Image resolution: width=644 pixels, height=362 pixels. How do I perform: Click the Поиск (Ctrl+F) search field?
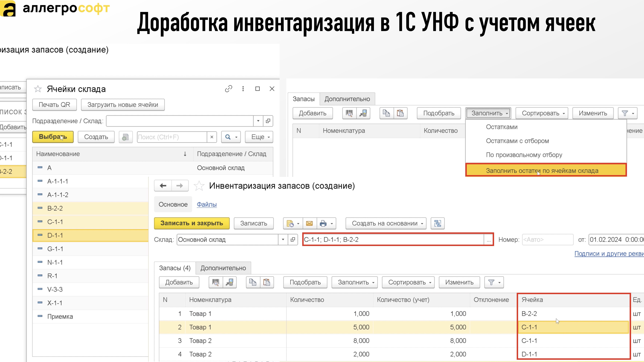click(172, 137)
